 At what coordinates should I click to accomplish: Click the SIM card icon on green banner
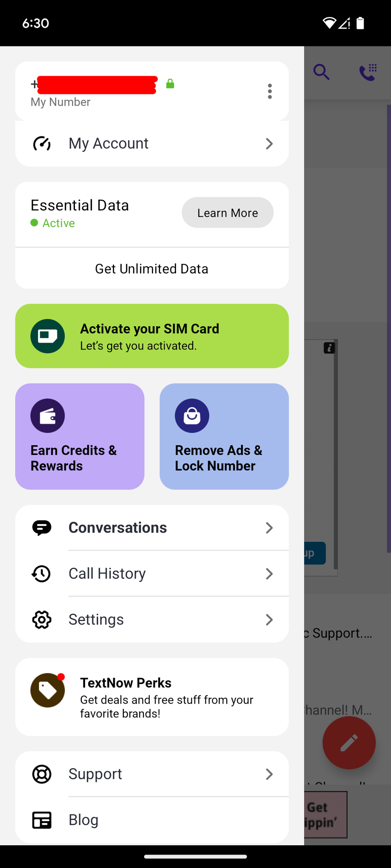48,336
